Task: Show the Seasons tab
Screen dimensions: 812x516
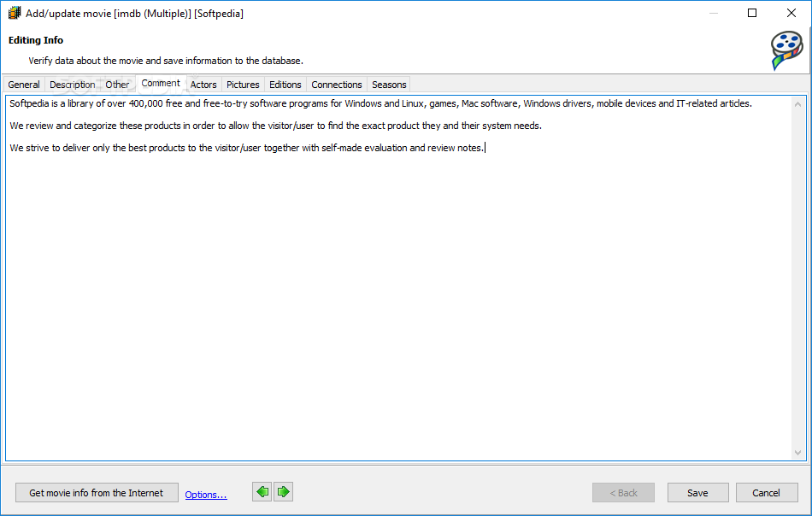Action: coord(389,85)
